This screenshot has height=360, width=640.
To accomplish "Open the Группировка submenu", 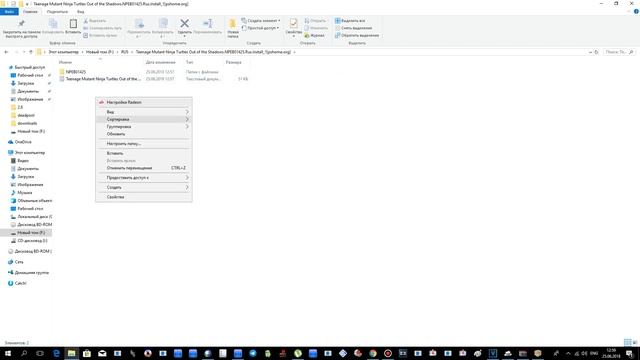I will tap(144, 127).
